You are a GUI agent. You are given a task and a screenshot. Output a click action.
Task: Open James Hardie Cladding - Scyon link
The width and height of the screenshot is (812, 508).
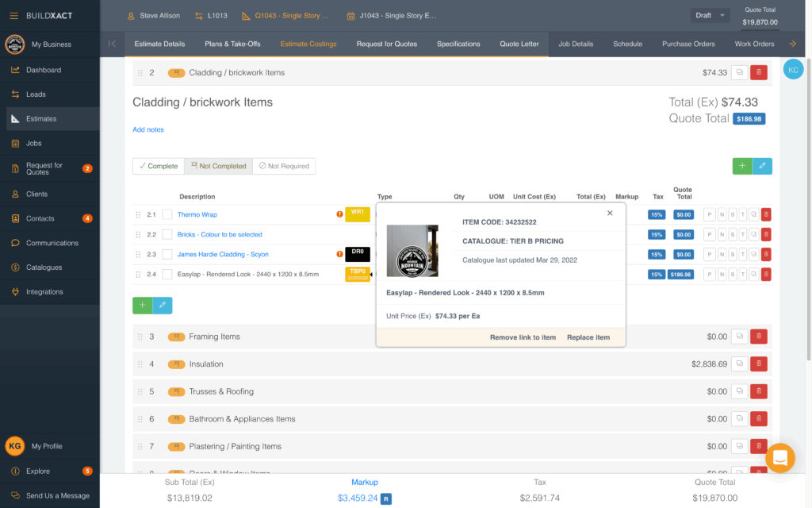pyautogui.click(x=223, y=255)
